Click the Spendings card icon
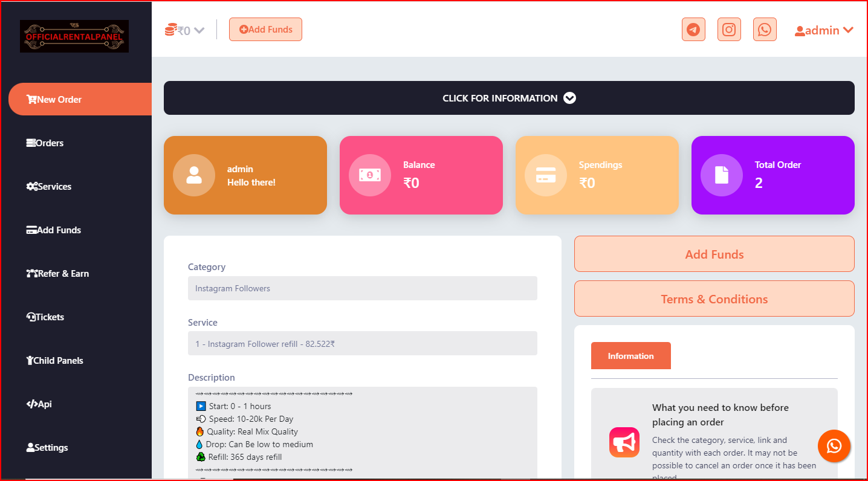 click(546, 175)
